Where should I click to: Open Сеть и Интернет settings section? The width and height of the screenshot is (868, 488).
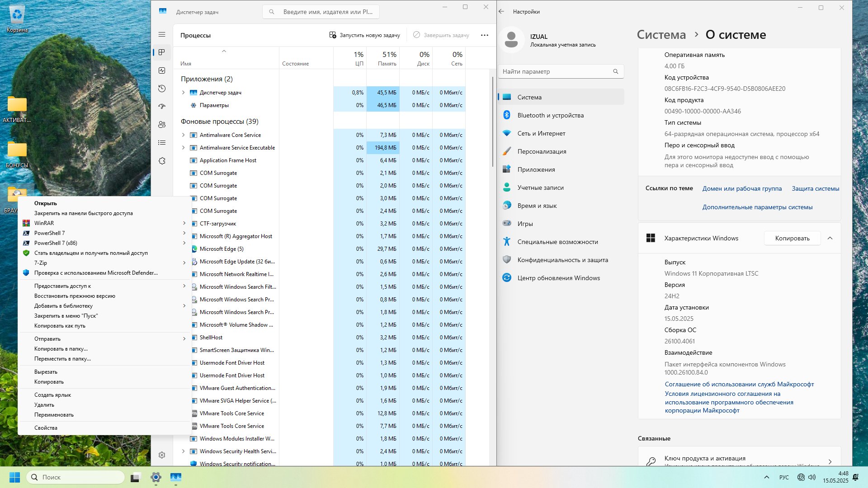[561, 133]
